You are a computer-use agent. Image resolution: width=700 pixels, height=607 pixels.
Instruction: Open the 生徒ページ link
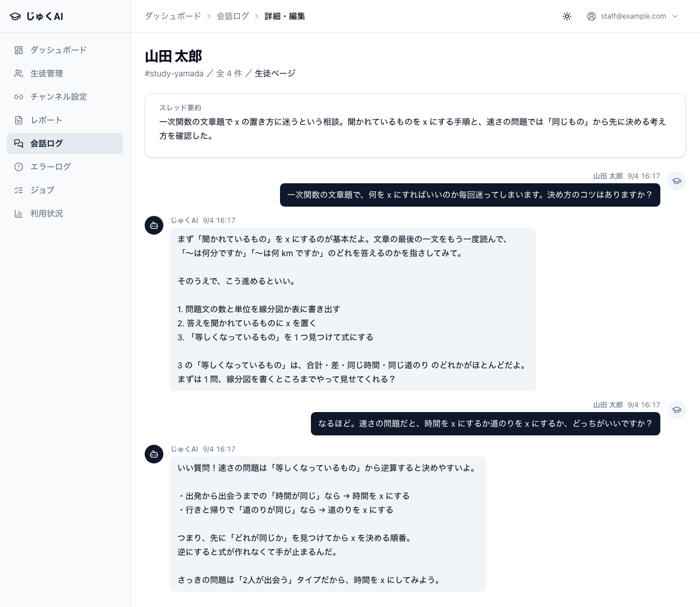pyautogui.click(x=275, y=74)
